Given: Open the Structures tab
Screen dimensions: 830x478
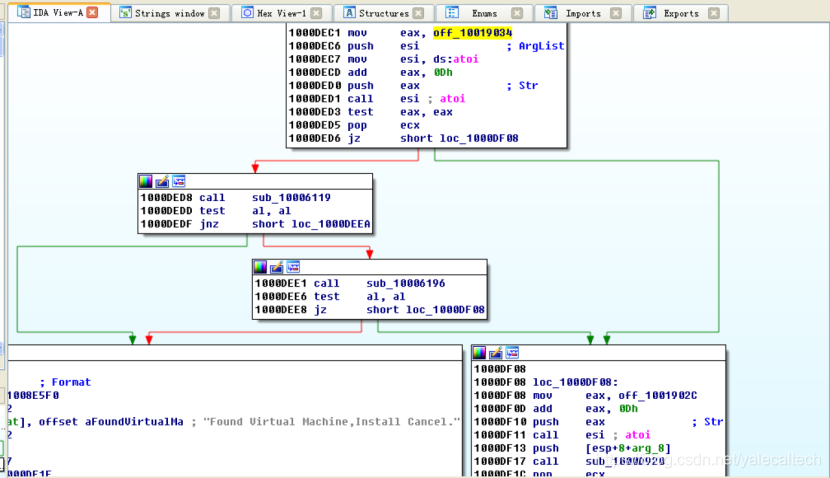Looking at the screenshot, I should [x=384, y=13].
